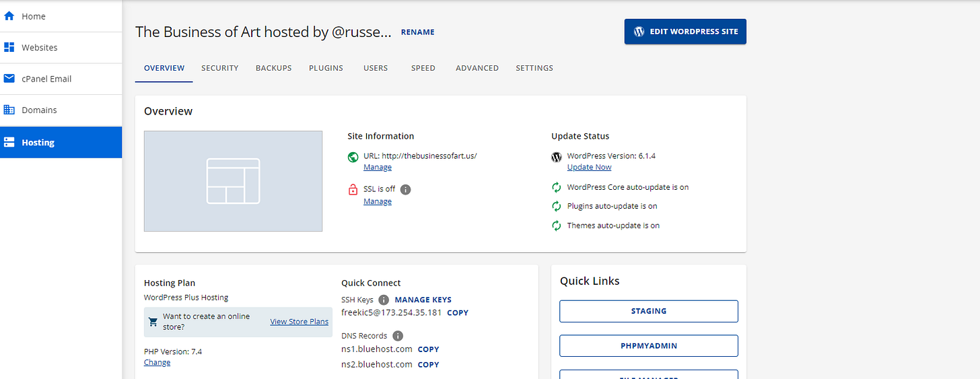
Task: Copy the SSH address freekic5@173.254.35.181
Action: point(458,313)
